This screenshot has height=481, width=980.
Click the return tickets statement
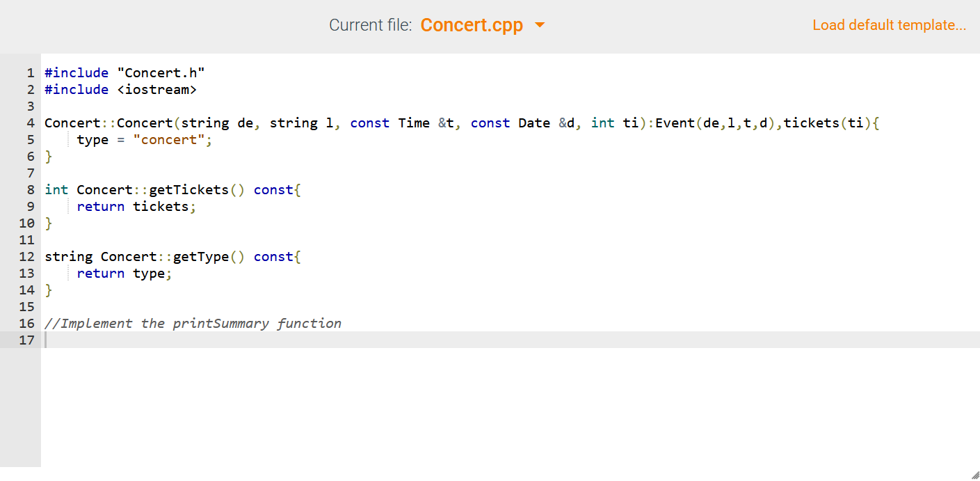136,206
